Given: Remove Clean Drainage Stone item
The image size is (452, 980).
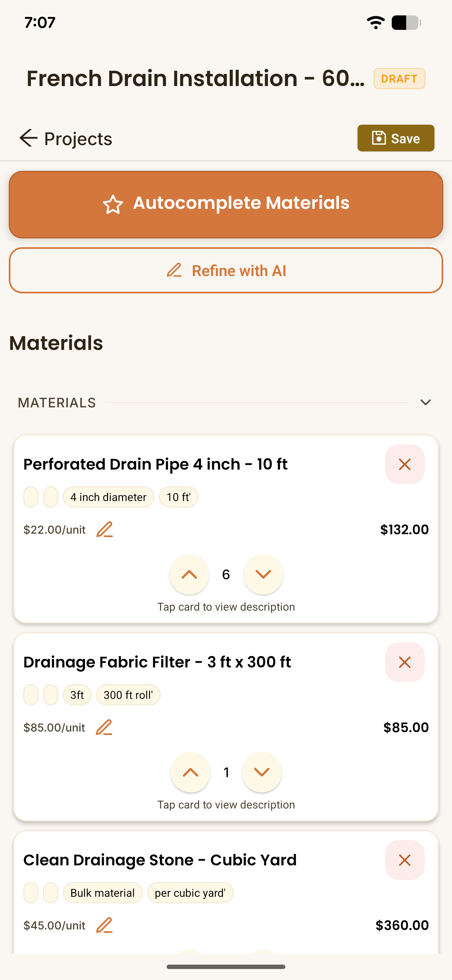Looking at the screenshot, I should [405, 860].
